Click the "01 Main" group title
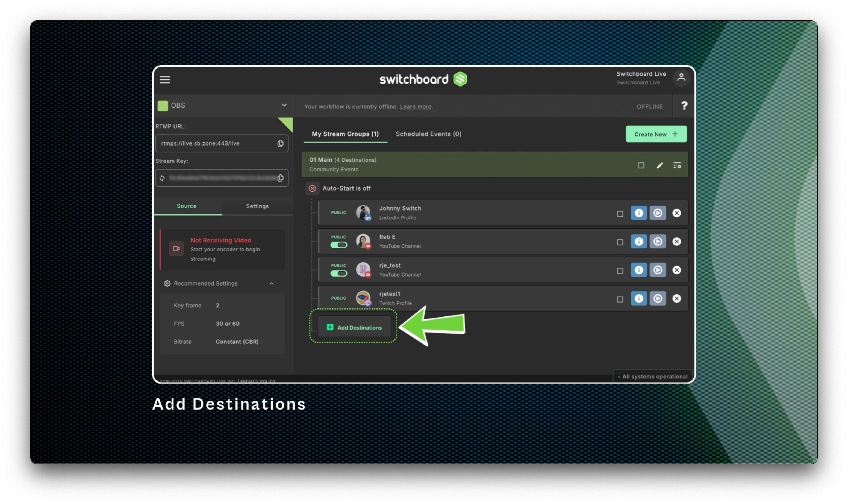This screenshot has height=504, width=848. pos(320,160)
